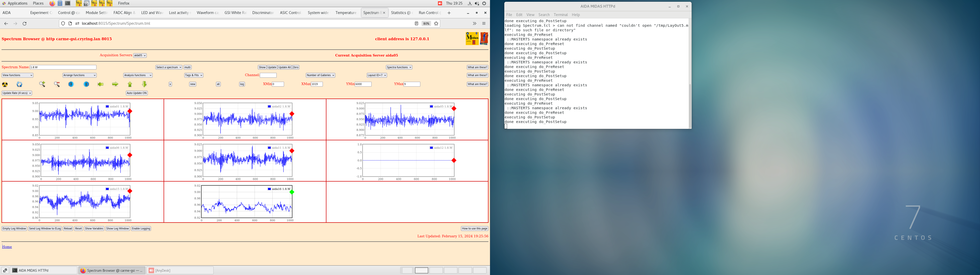Screen dimensions: 980x275
Task: Open the Terminal menu in MIDAS HTTPd window
Action: (x=560, y=15)
